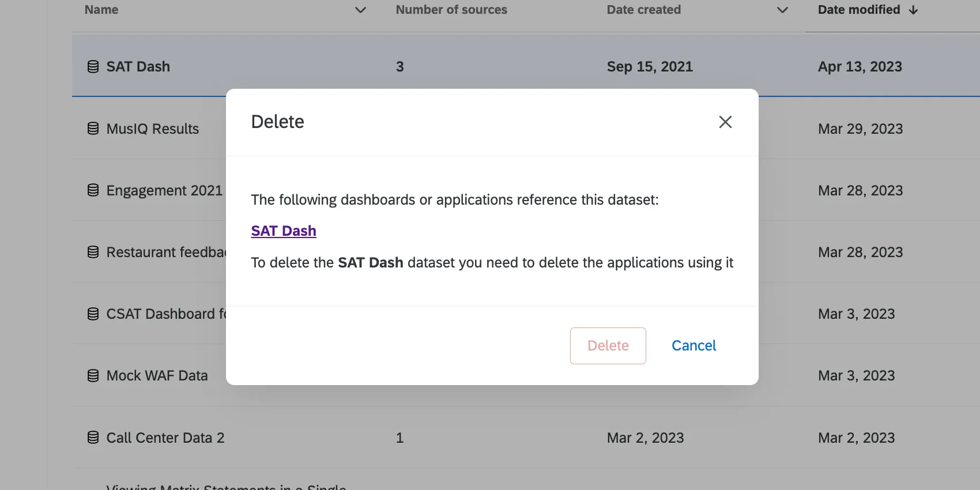Select the Mock WAF Data row name

point(157,376)
